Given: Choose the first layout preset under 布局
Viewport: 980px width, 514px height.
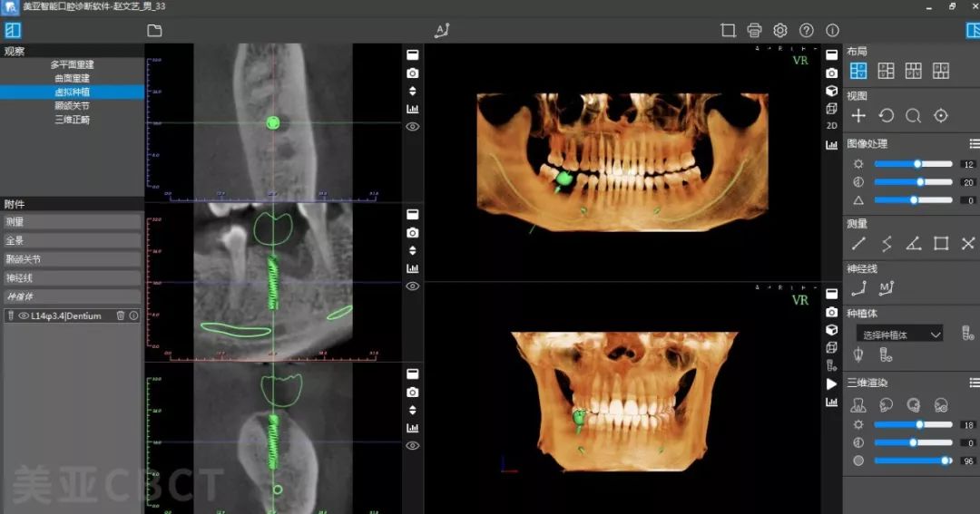Looking at the screenshot, I should point(858,71).
